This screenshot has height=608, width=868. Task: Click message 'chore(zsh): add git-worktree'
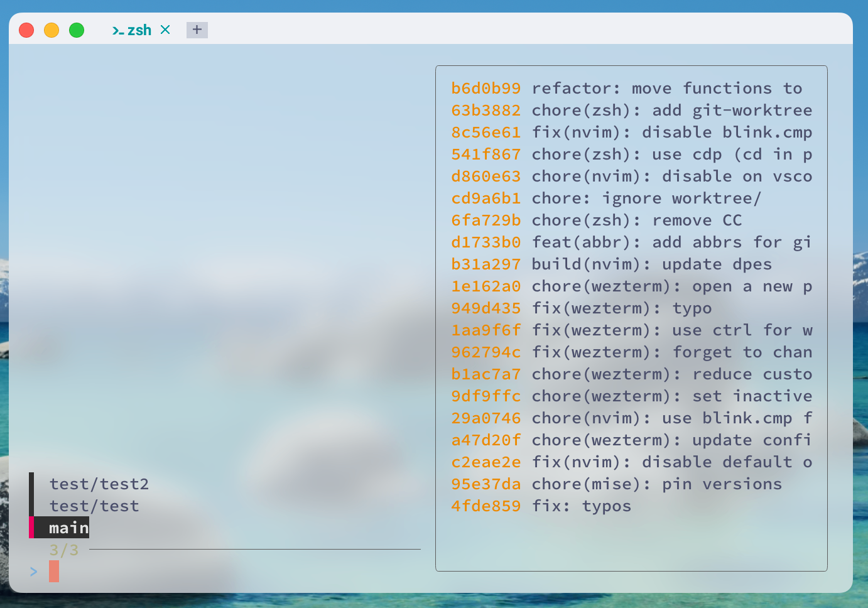672,111
